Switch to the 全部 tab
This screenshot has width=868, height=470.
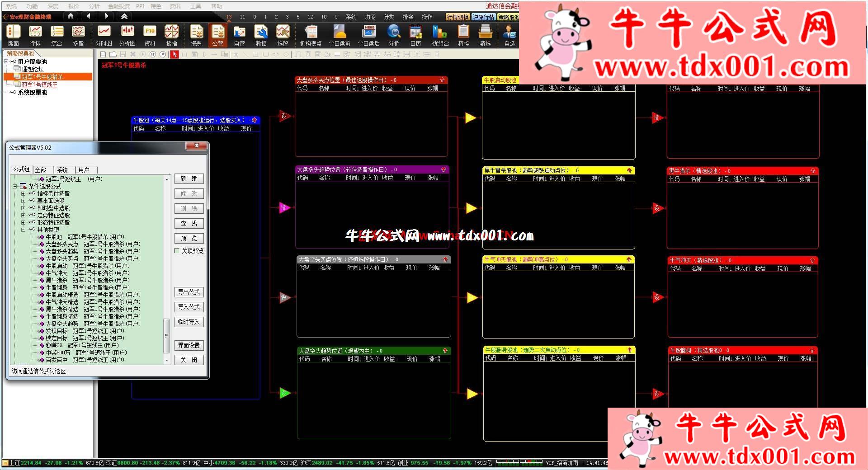pyautogui.click(x=41, y=170)
